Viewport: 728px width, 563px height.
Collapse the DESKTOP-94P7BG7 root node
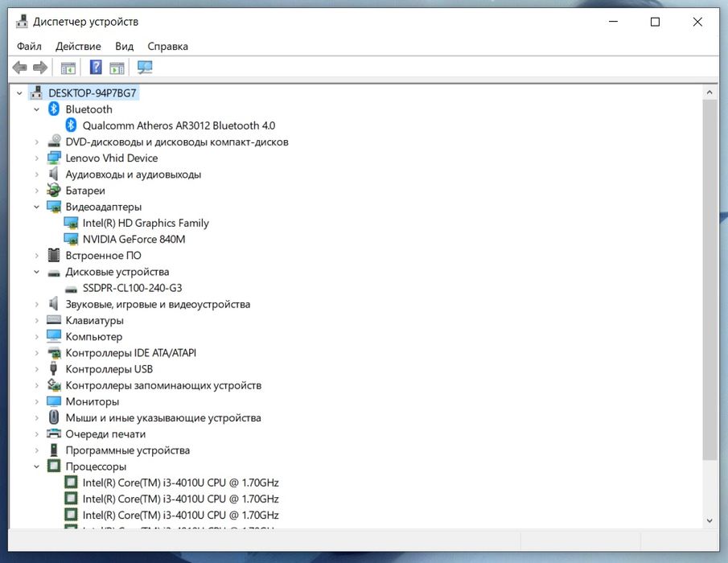(19, 93)
